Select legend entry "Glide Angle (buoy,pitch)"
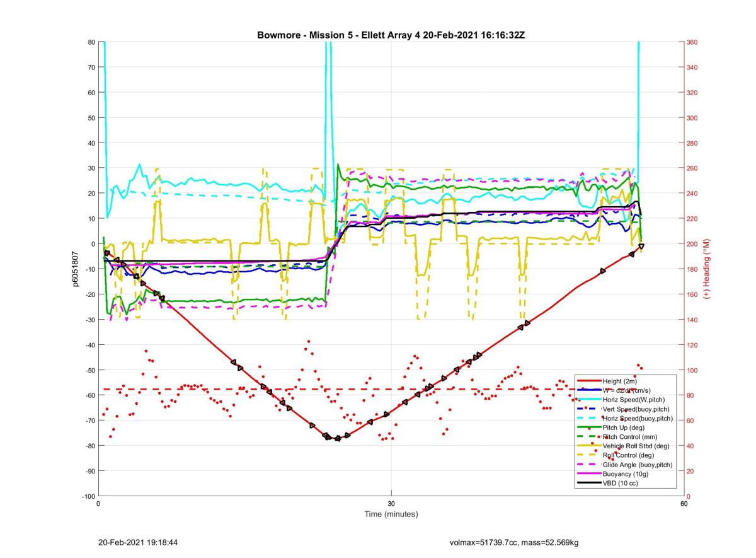 [638, 465]
